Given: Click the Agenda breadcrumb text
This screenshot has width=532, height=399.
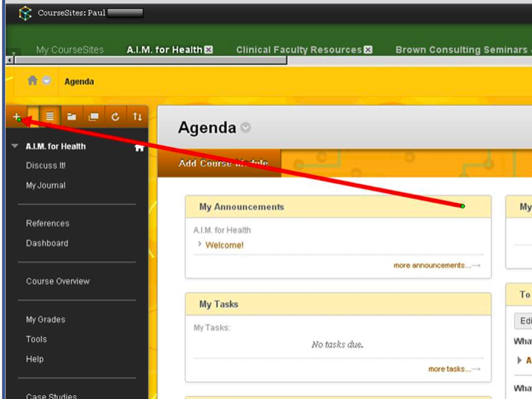Looking at the screenshot, I should point(79,81).
